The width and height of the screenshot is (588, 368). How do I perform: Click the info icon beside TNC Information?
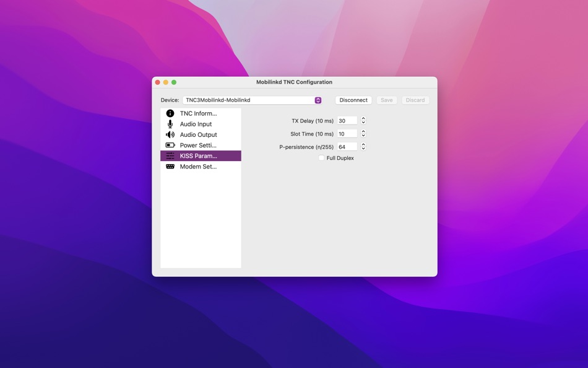(170, 113)
